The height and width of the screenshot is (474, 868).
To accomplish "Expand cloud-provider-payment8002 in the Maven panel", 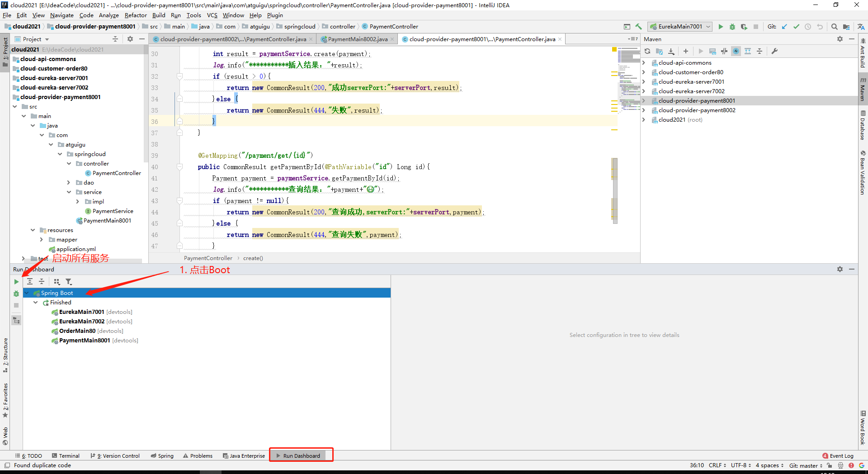I will point(644,110).
